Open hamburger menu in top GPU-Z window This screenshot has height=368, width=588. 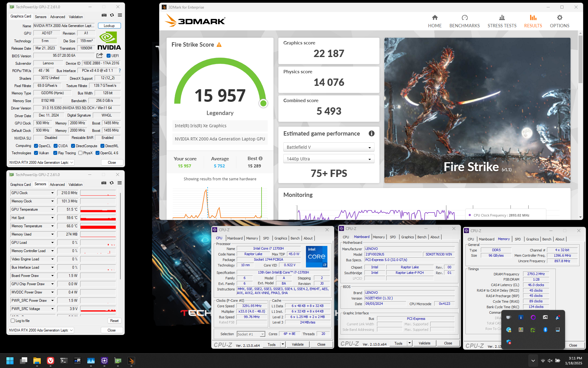click(x=120, y=15)
